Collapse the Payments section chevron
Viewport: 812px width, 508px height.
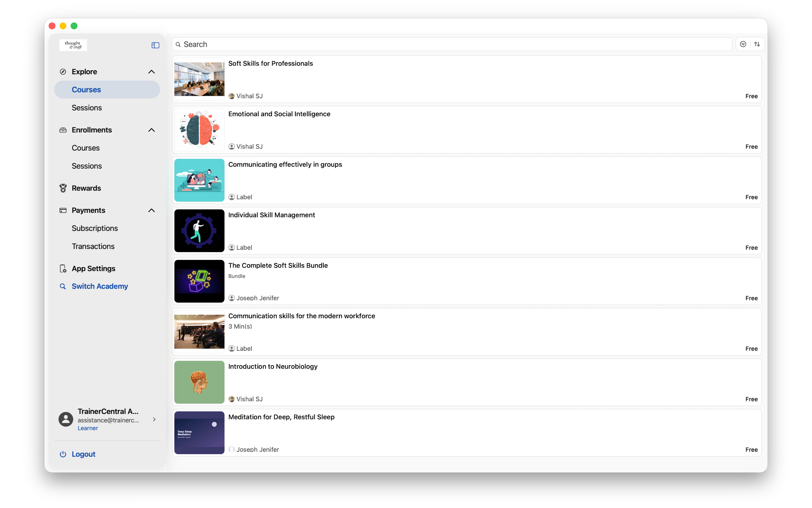pyautogui.click(x=151, y=210)
